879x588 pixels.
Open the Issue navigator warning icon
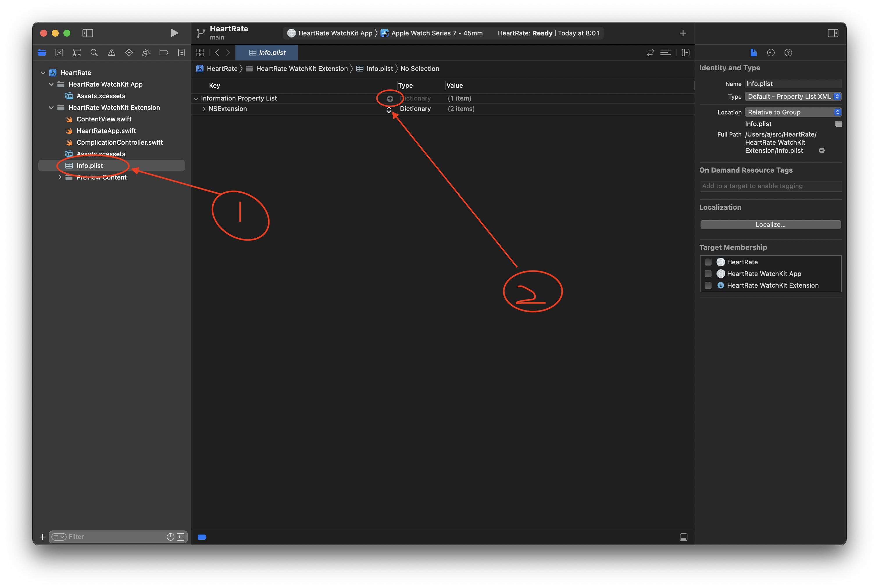pyautogui.click(x=111, y=53)
